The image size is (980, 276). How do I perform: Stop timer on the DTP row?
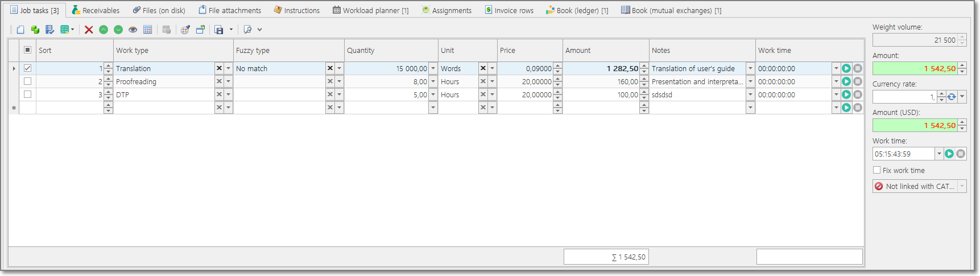coord(858,94)
